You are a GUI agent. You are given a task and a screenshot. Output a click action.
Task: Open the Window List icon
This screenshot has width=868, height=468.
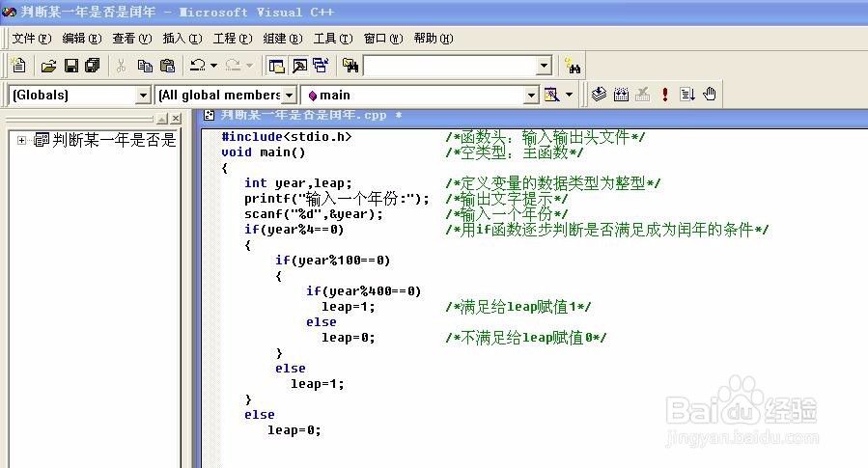(x=321, y=66)
